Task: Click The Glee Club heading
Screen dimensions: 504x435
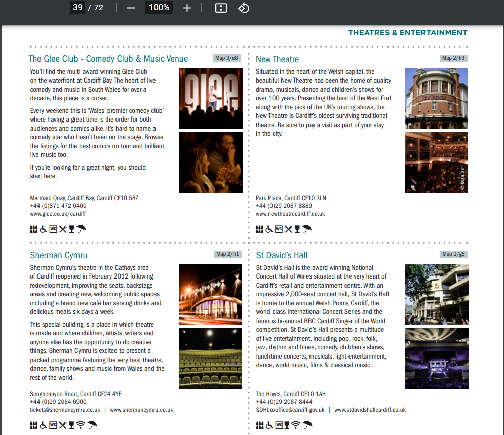Action: [x=108, y=59]
